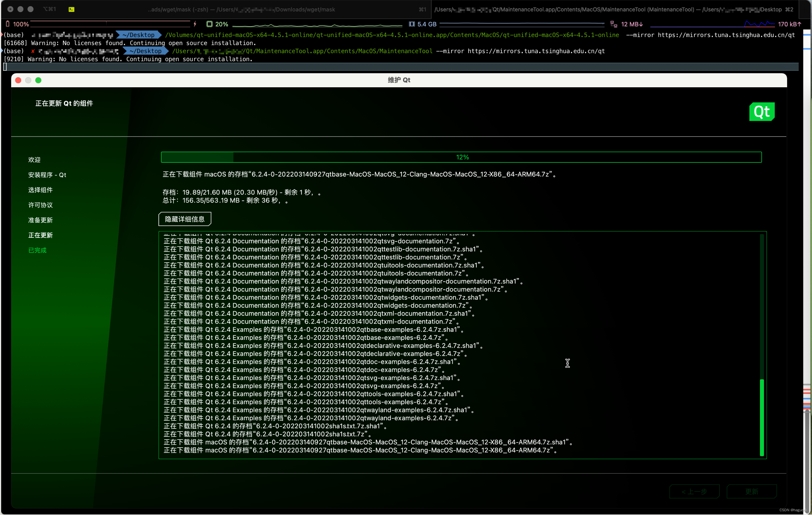Image resolution: width=812 pixels, height=515 pixels.
Task: Click log line qttestlib-documentation.7z.sha1
Action: click(323, 249)
